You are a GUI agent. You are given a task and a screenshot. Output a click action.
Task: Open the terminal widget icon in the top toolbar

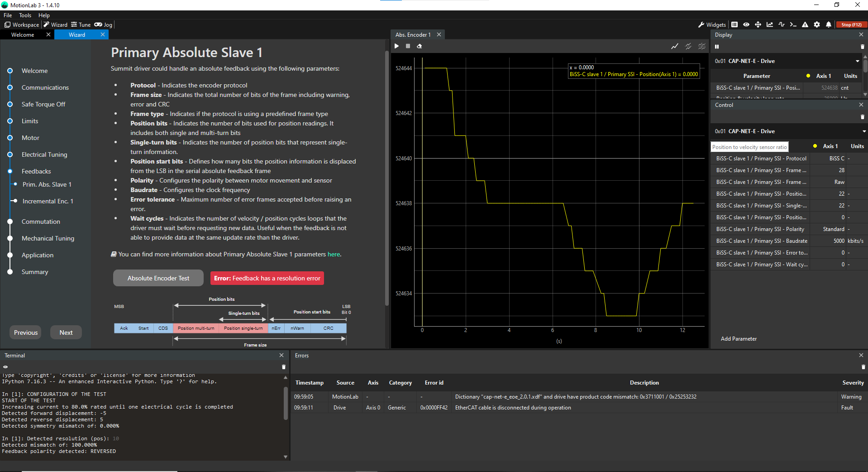tap(793, 24)
